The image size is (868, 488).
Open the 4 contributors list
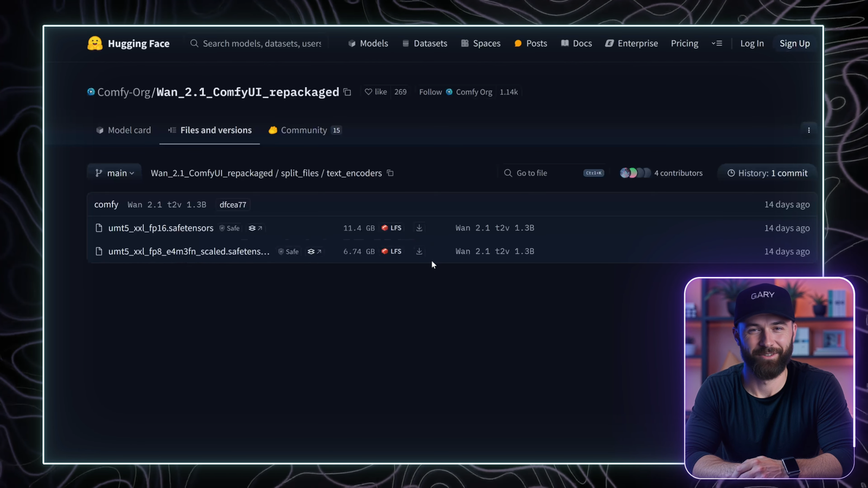pyautogui.click(x=678, y=173)
